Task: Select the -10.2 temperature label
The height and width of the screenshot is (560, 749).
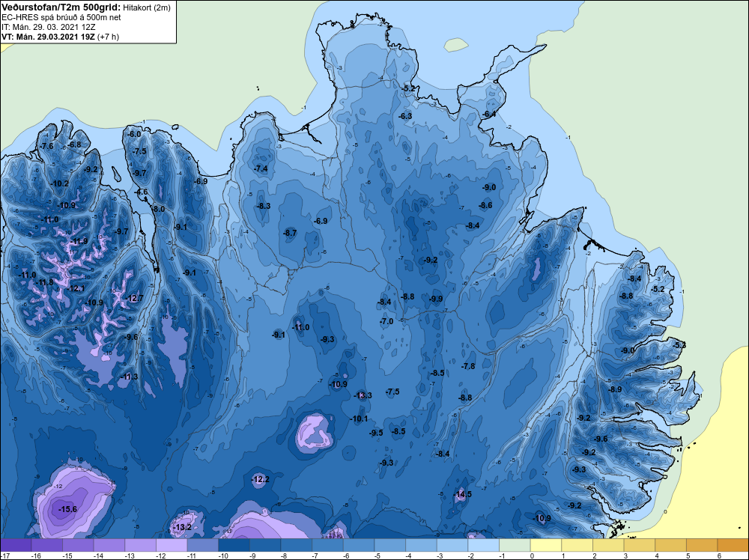Action: click(60, 184)
